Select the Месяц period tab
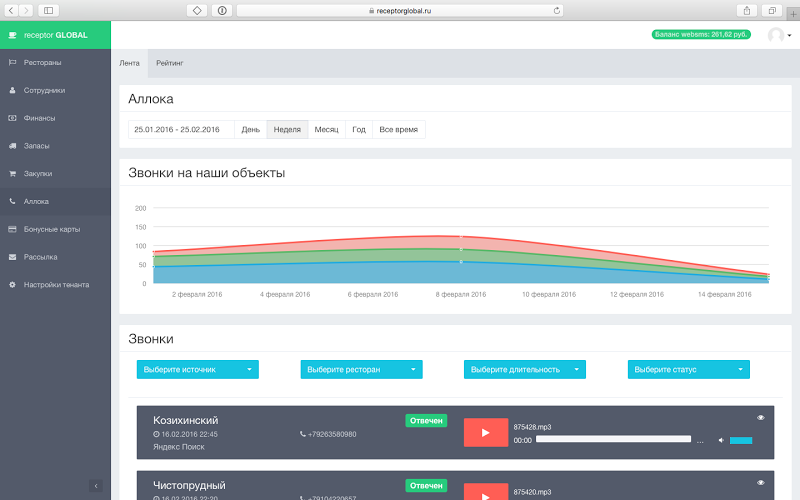The height and width of the screenshot is (500, 800). click(327, 130)
